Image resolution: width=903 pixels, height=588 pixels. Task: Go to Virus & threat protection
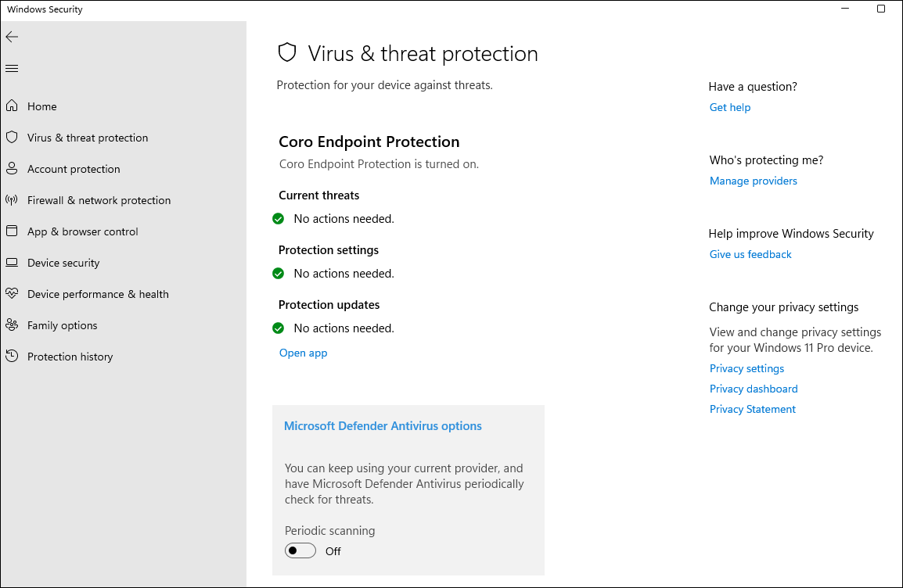tap(87, 138)
